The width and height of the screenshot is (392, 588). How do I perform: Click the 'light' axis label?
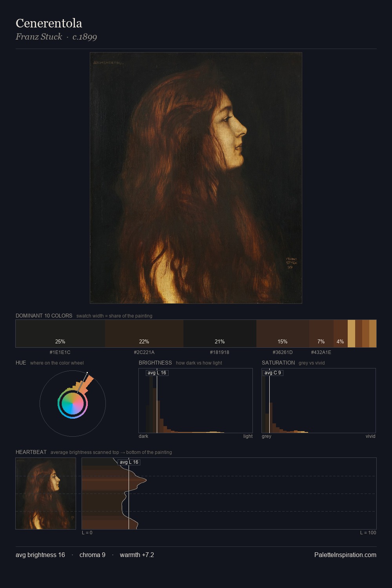click(x=248, y=436)
